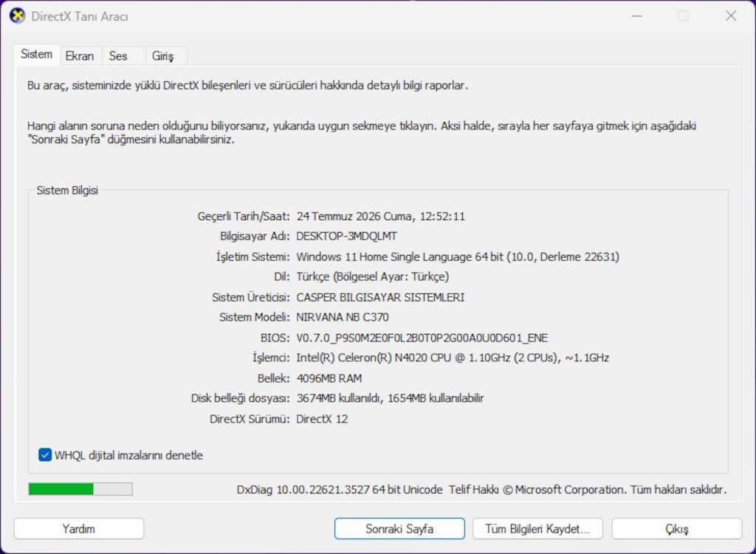Viewport: 756px width, 554px height.
Task: Switch to the Ekran tab
Action: coord(80,56)
